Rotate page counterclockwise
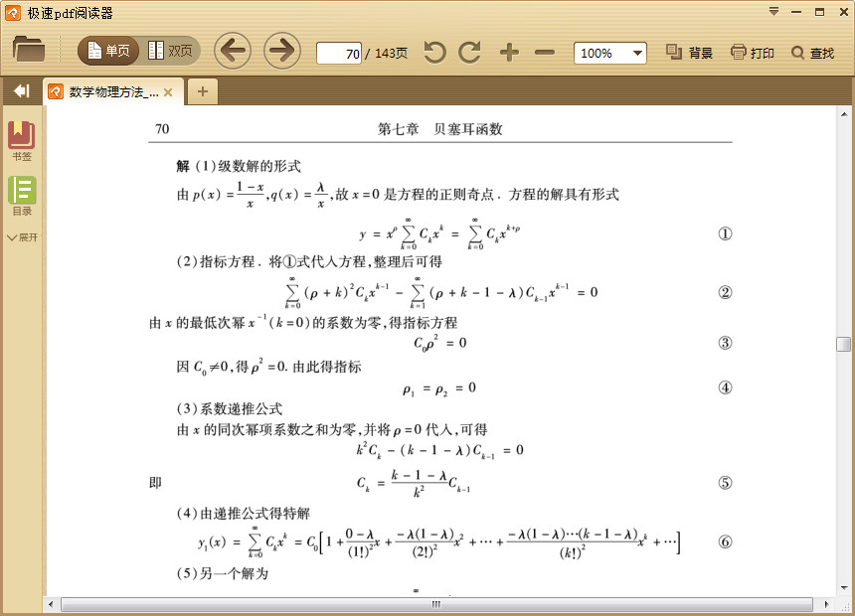855x616 pixels. [434, 53]
